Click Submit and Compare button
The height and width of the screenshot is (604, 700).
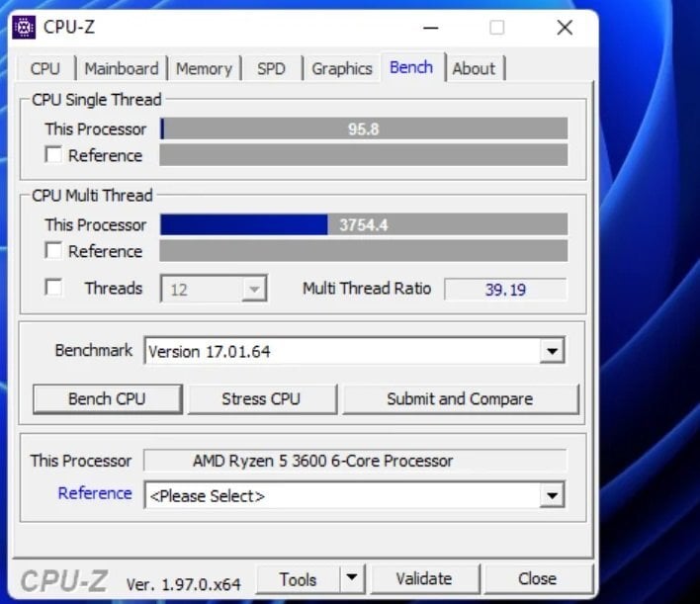(461, 398)
